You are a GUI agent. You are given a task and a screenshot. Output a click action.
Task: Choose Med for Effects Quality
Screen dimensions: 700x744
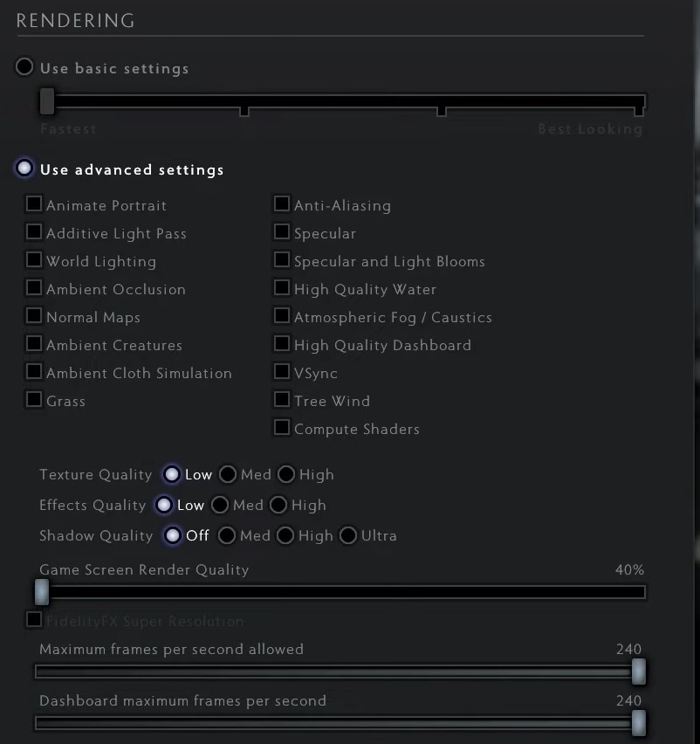coord(220,505)
